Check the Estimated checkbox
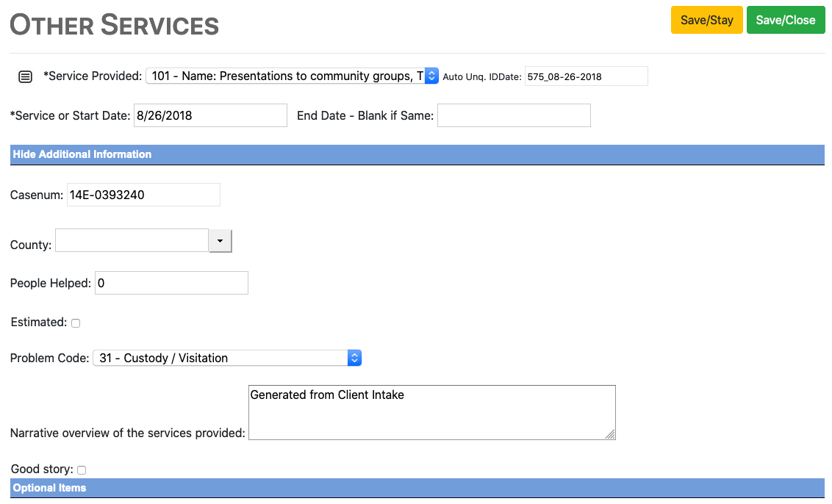 [x=76, y=323]
